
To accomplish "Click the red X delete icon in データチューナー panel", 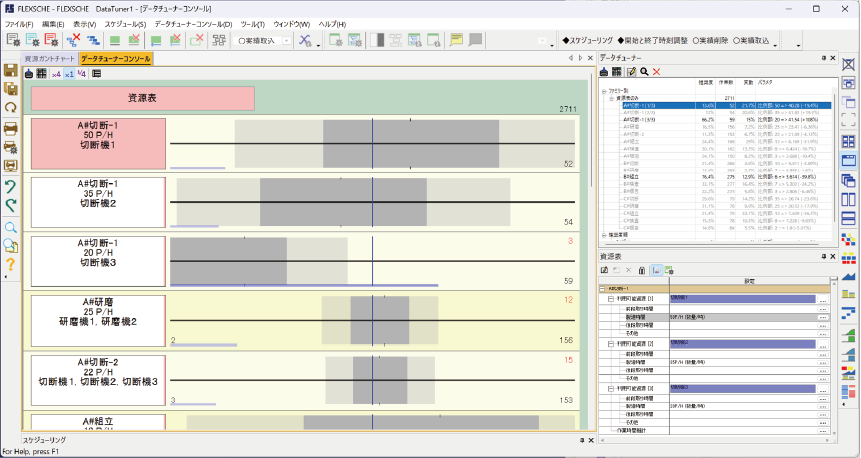I will (x=656, y=72).
